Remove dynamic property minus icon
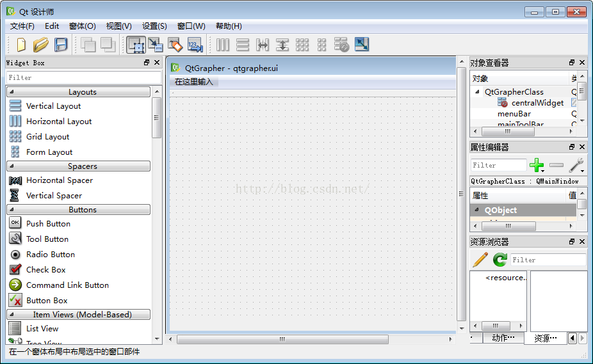The height and width of the screenshot is (364, 593). (556, 165)
